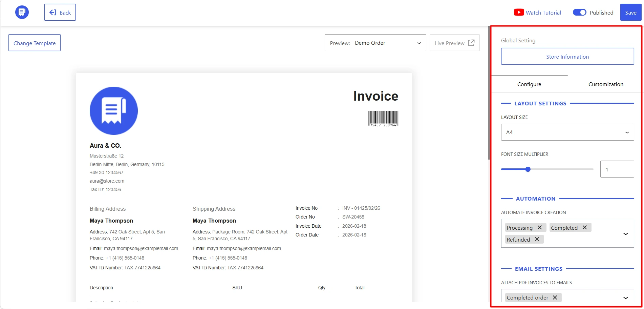This screenshot has width=644, height=309.
Task: Click invoice number INV - 01425/02/26
Action: [361, 208]
